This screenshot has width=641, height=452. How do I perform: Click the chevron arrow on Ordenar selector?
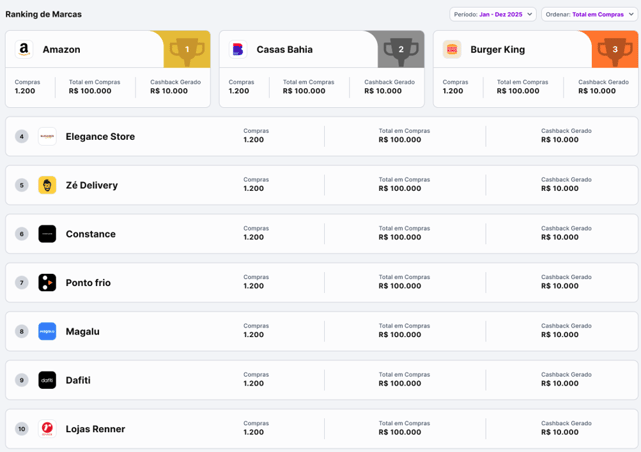point(631,14)
